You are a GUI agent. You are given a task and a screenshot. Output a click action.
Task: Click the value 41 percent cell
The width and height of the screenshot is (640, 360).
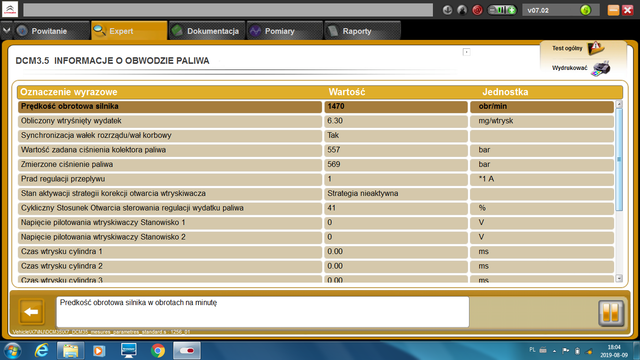coord(396,208)
